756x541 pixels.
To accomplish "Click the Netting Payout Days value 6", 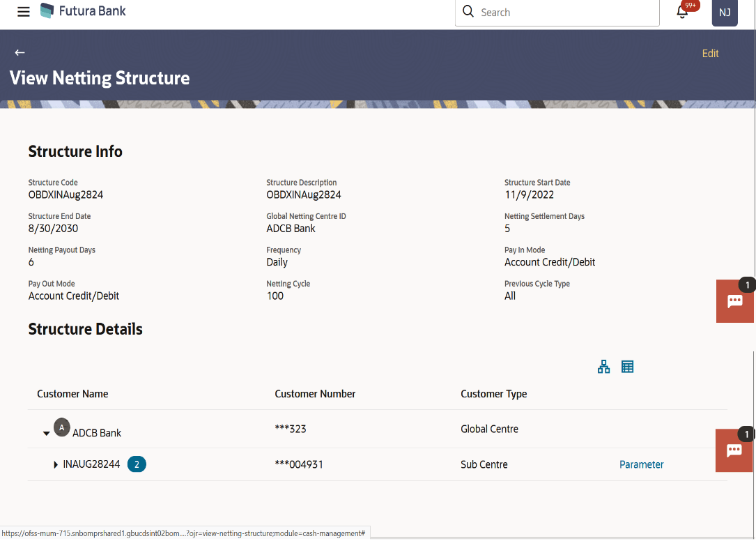I will (31, 262).
